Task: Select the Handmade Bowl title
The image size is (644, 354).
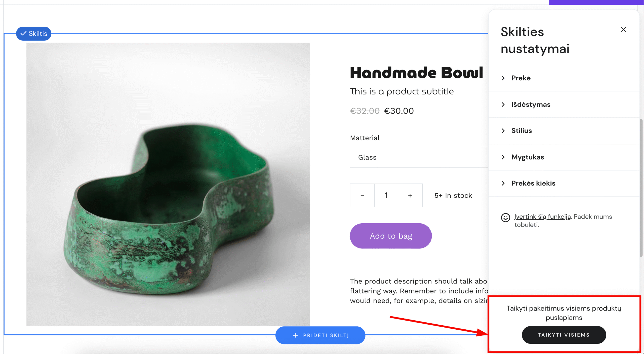Action: tap(416, 73)
